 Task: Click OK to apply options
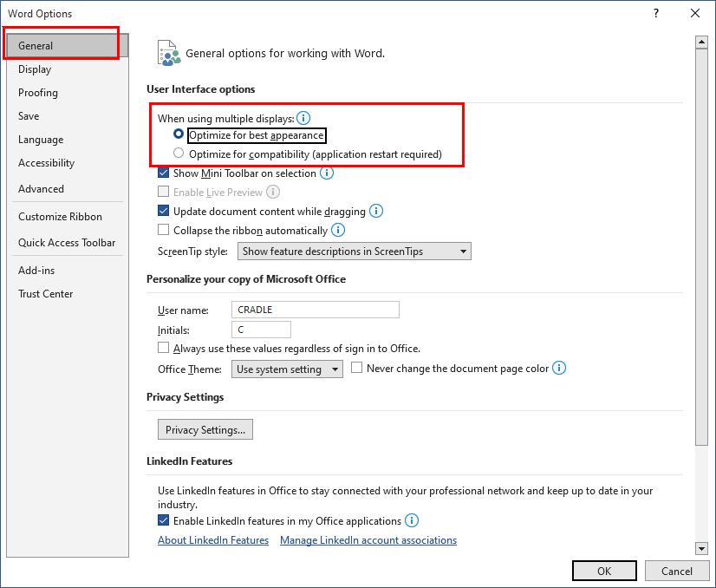tap(604, 571)
